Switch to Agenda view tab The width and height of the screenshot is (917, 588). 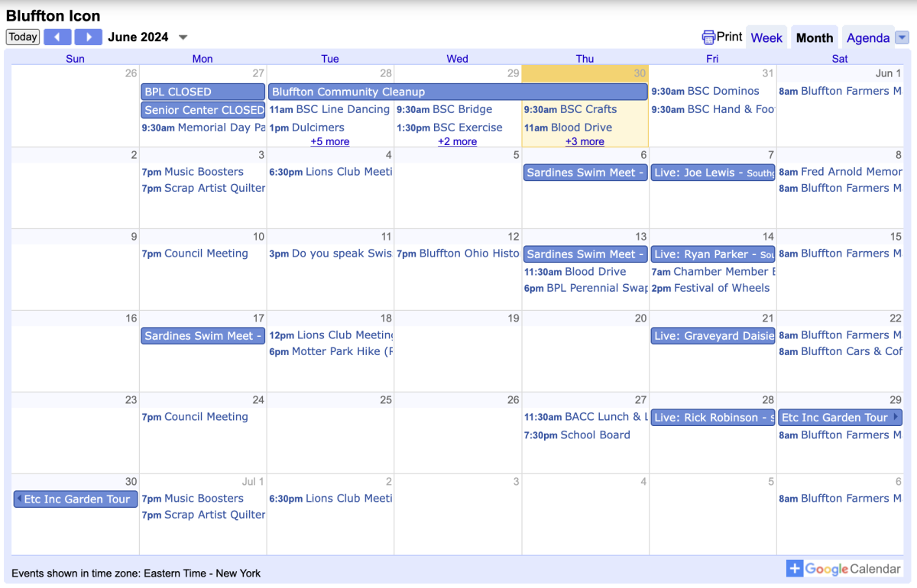click(x=868, y=37)
